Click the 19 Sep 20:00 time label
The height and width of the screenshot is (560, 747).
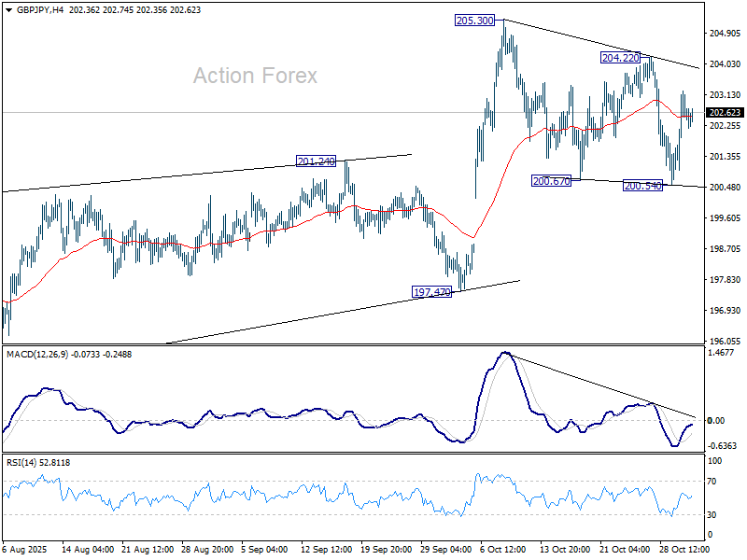coord(386,550)
